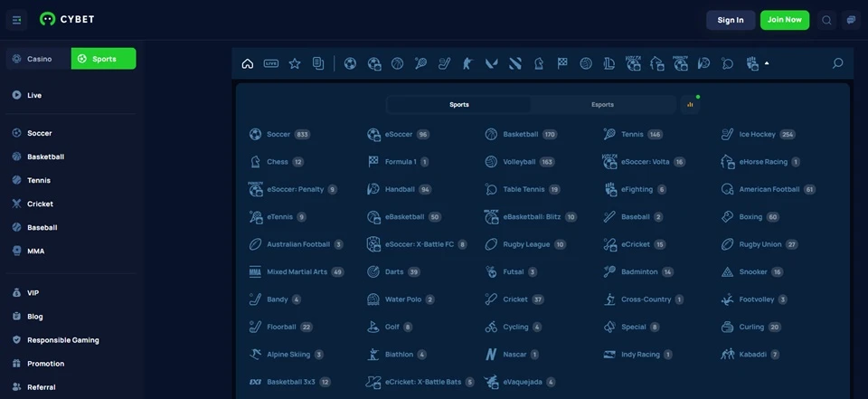
Task: Open favorites via the star icon
Action: pyautogui.click(x=295, y=63)
